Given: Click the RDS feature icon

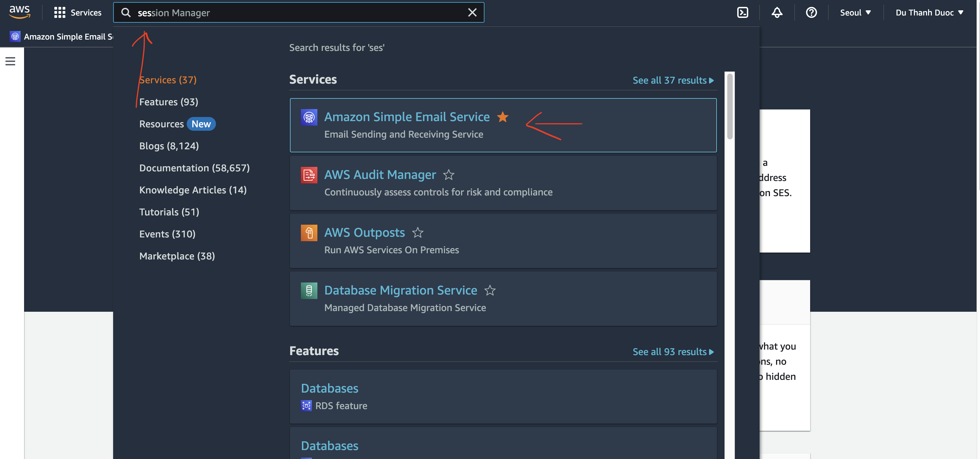Looking at the screenshot, I should pyautogui.click(x=306, y=406).
